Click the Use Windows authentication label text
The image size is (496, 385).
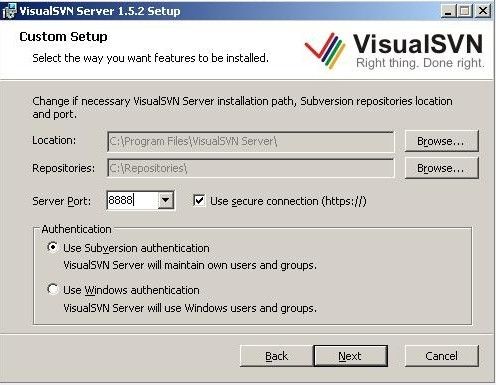pos(131,290)
